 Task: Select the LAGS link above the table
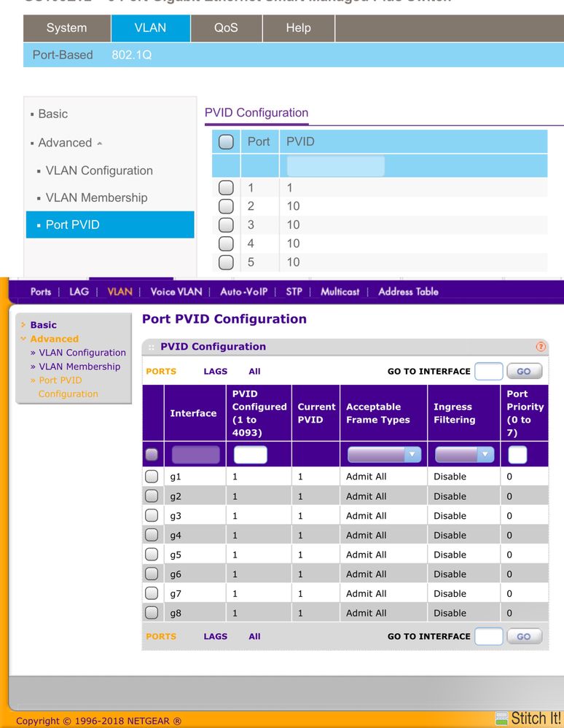[x=215, y=371]
